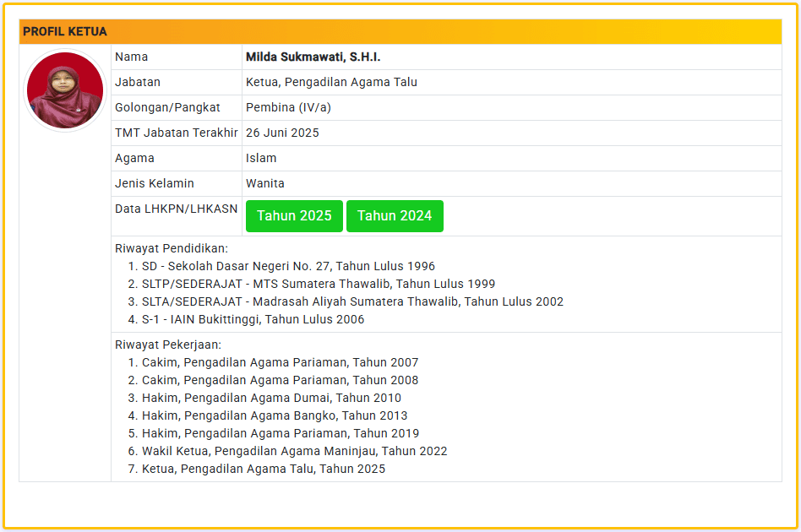801x532 pixels.
Task: Click the circular profile photo
Action: click(x=65, y=90)
